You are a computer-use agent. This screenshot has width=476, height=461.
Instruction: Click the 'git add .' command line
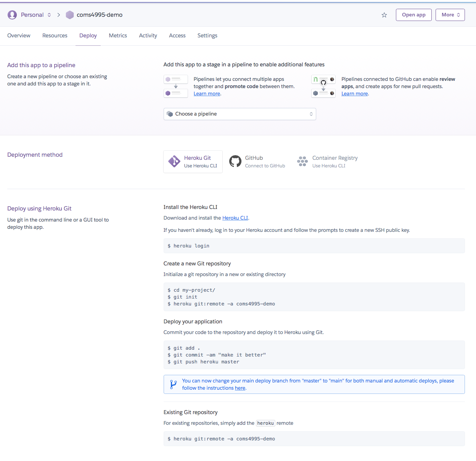tap(184, 348)
